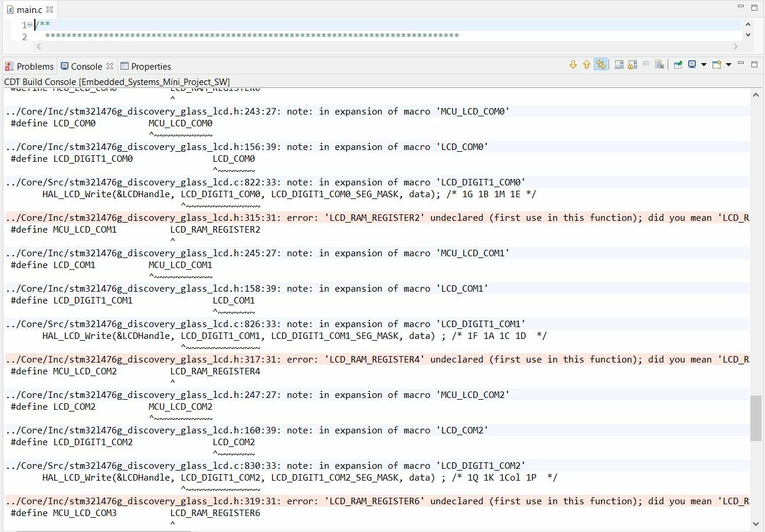The height and width of the screenshot is (532, 765).
Task: Click the HAL_LCD_Write line with LCD_DIGIT1_COM1
Action: (x=295, y=335)
